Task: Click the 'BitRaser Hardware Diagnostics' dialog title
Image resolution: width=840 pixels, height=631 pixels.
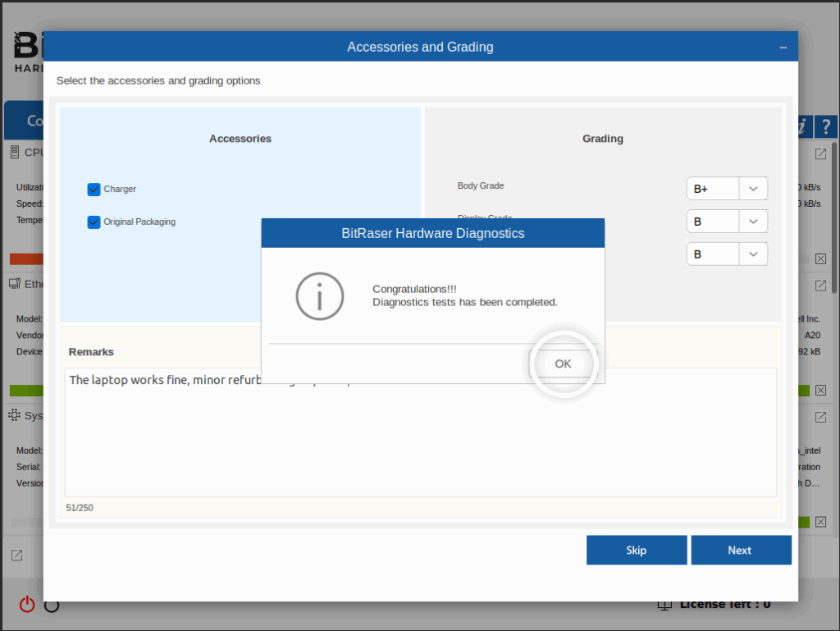Action: [433, 234]
